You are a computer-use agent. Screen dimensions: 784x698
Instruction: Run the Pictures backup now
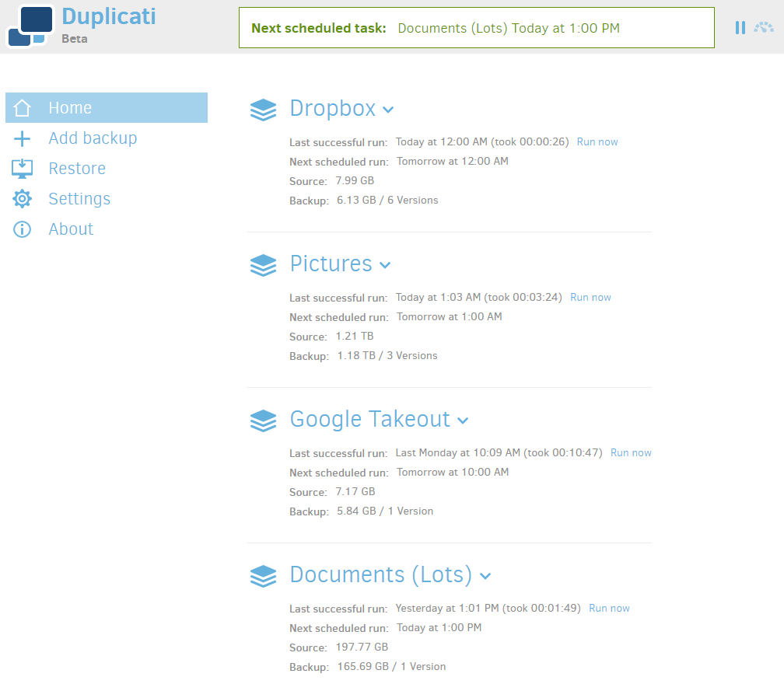(x=590, y=297)
